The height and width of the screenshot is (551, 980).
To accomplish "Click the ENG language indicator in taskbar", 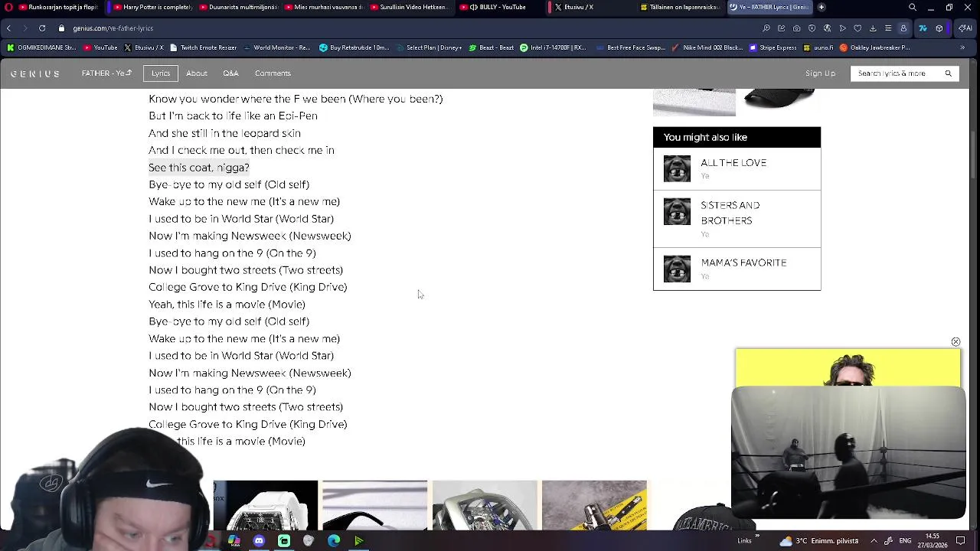I will pyautogui.click(x=905, y=541).
